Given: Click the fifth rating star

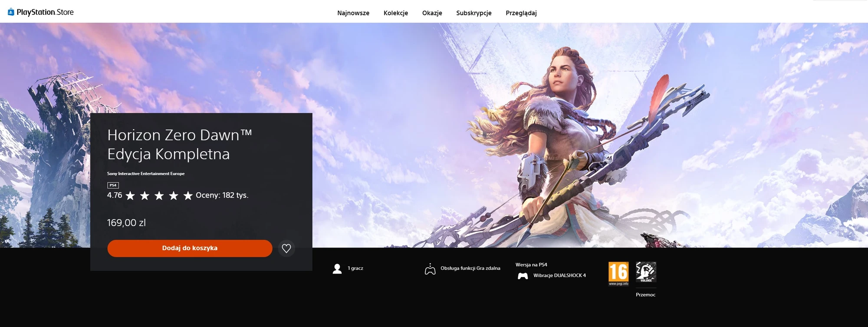Looking at the screenshot, I should 188,196.
